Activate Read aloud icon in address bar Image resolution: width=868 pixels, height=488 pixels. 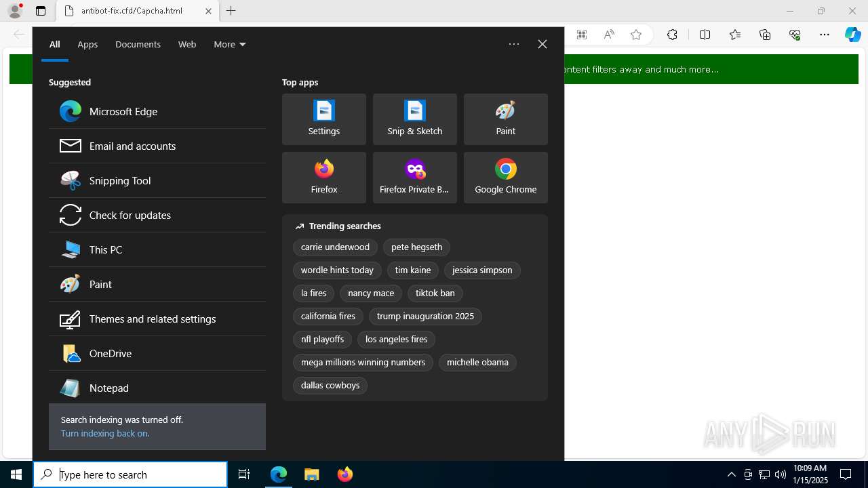609,35
